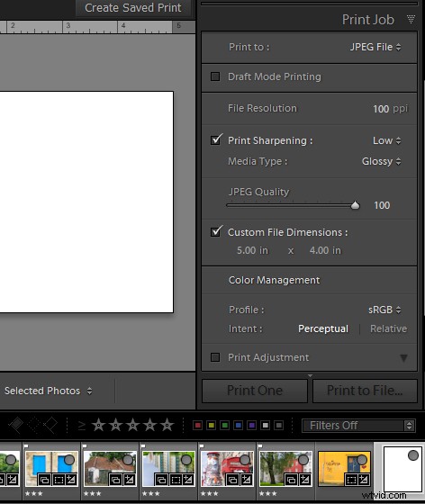The height and width of the screenshot is (504, 425).
Task: Click develop adjustments badge on red phone box thumbnail
Action: 247,481
